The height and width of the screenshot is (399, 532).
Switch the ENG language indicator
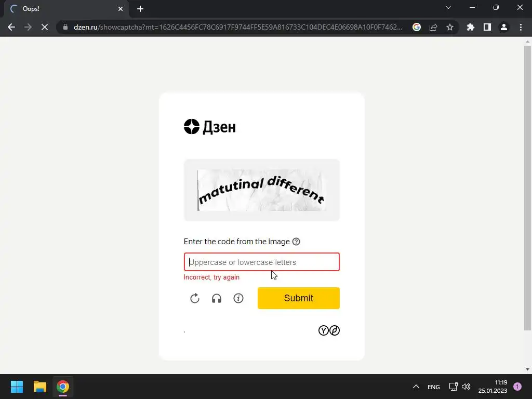click(x=434, y=387)
